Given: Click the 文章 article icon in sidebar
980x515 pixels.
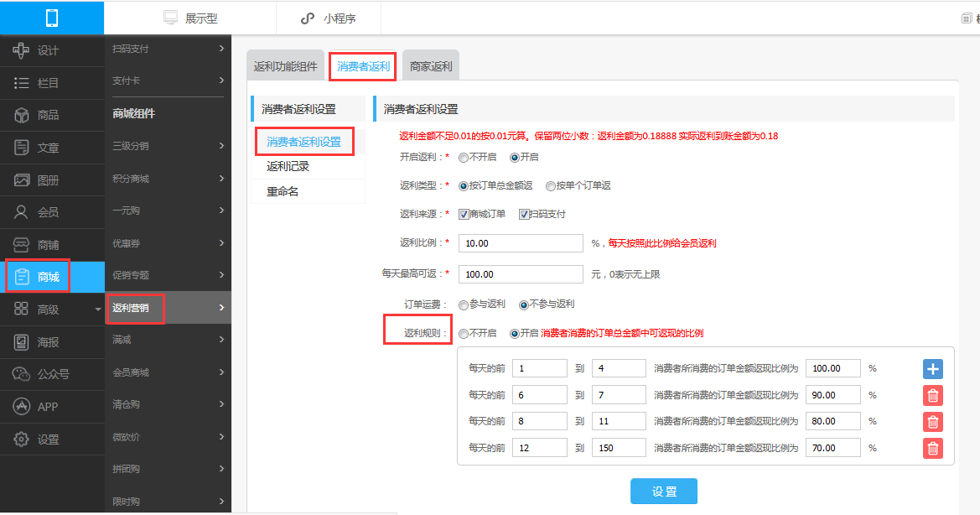Looking at the screenshot, I should click(21, 148).
